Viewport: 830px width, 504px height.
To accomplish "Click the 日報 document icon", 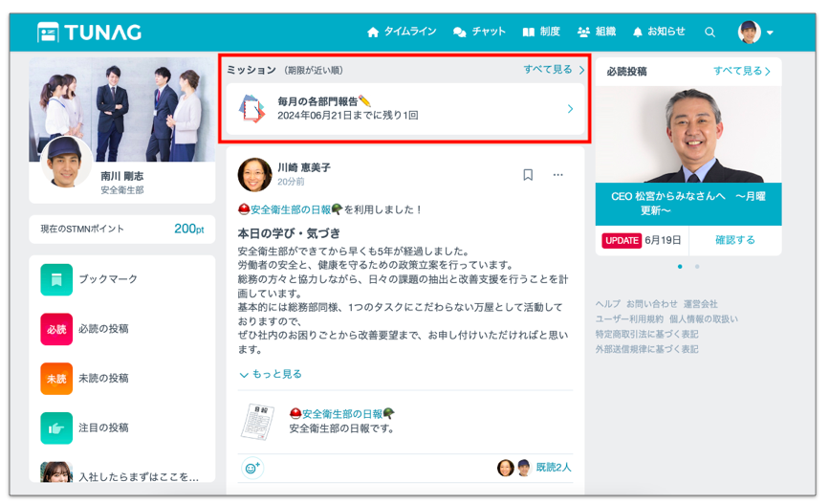I will [257, 422].
